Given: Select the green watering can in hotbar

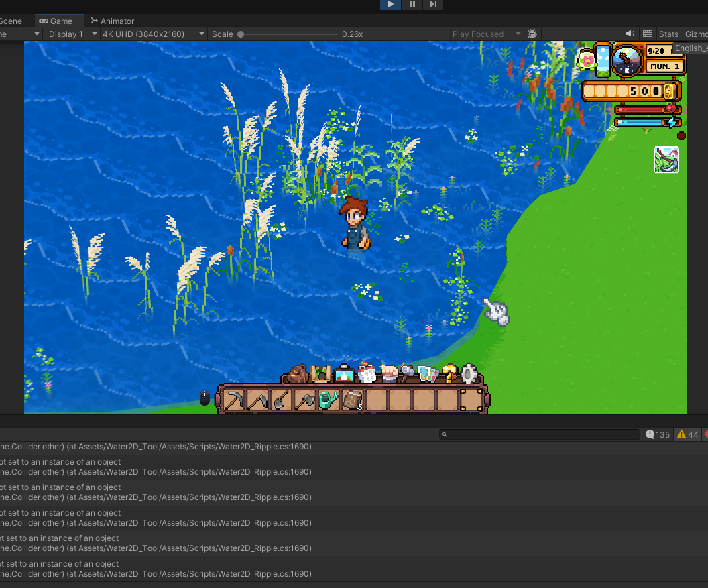Looking at the screenshot, I should coord(329,400).
